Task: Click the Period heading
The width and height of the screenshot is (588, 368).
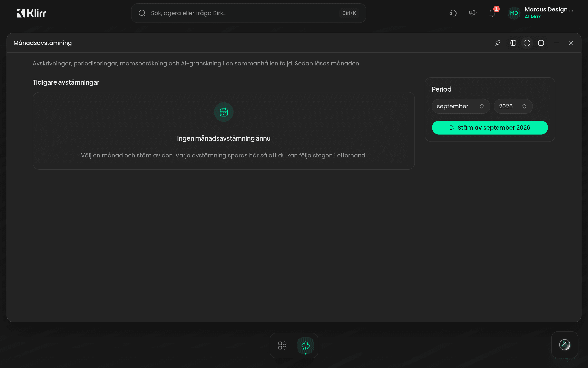Action: pyautogui.click(x=441, y=89)
